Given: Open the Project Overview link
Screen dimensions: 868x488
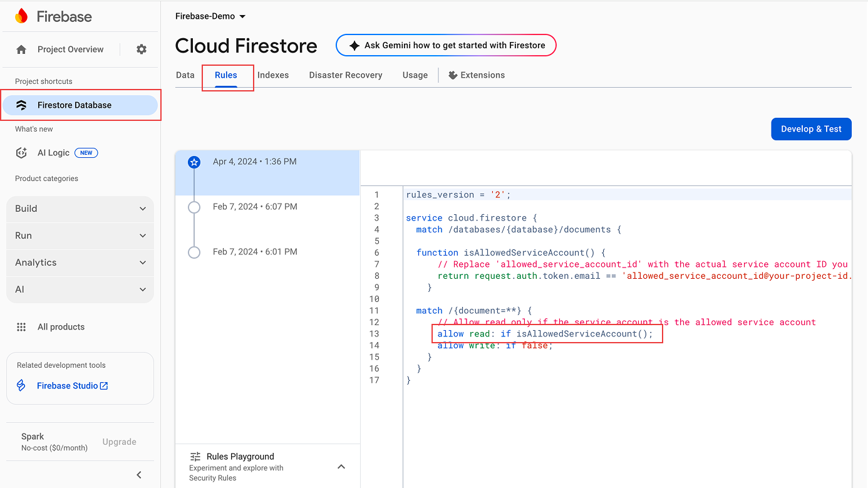Looking at the screenshot, I should click(x=71, y=49).
